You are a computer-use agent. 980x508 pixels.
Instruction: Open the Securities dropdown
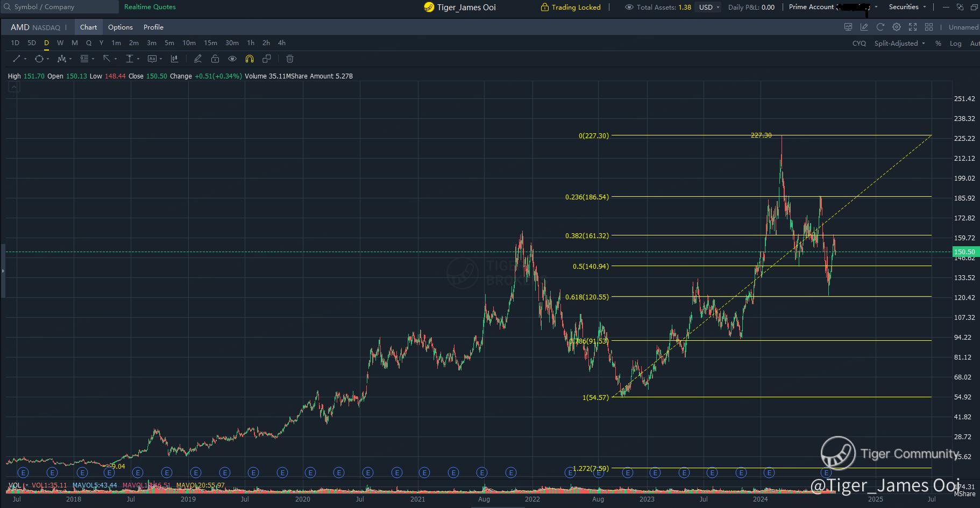(907, 7)
